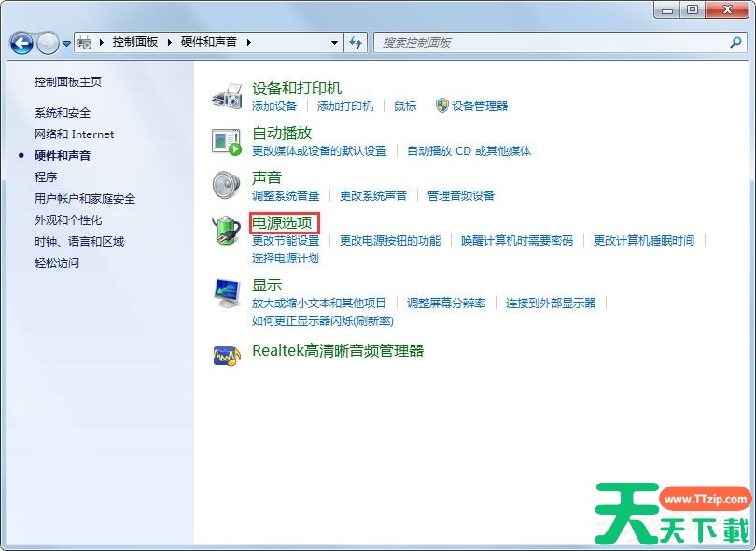Open 外观和个性化 from the sidebar
Viewport: 756px width, 551px height.
click(x=68, y=220)
